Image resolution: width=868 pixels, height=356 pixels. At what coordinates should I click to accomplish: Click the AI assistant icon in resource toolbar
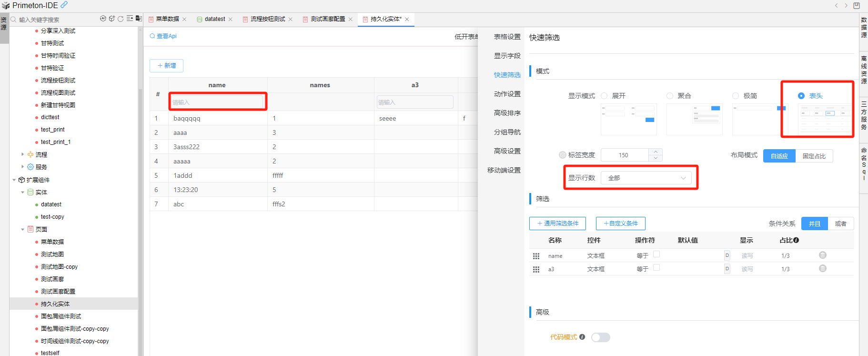pyautogui.click(x=103, y=19)
